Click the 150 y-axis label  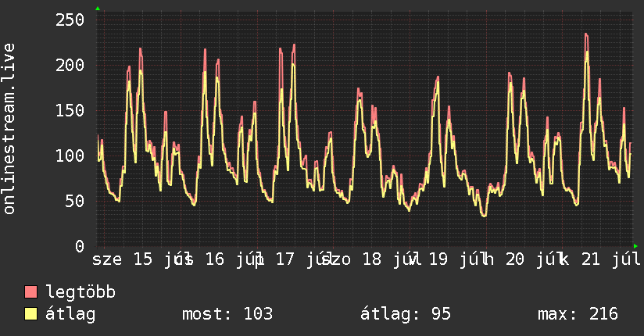point(70,110)
